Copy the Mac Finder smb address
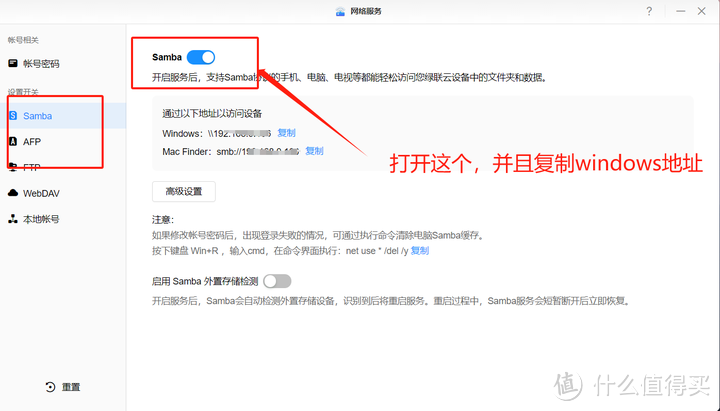This screenshot has width=720, height=411. coord(315,151)
